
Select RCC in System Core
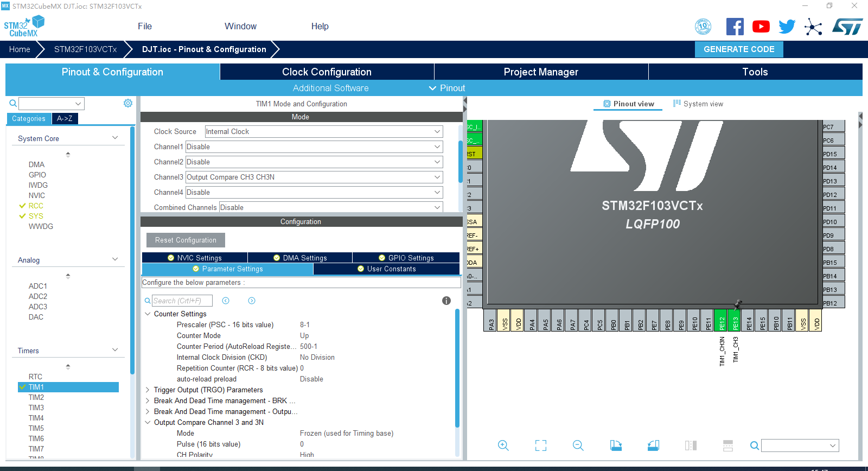coord(36,206)
